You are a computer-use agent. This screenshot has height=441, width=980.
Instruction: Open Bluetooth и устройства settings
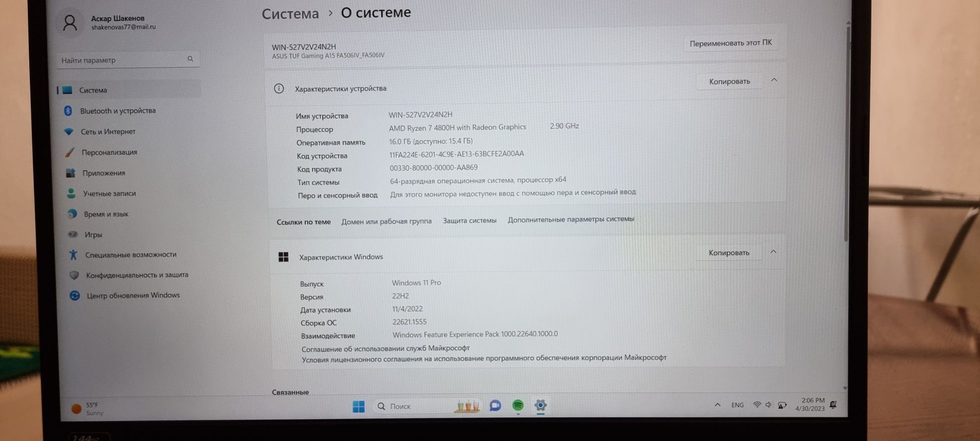click(118, 111)
